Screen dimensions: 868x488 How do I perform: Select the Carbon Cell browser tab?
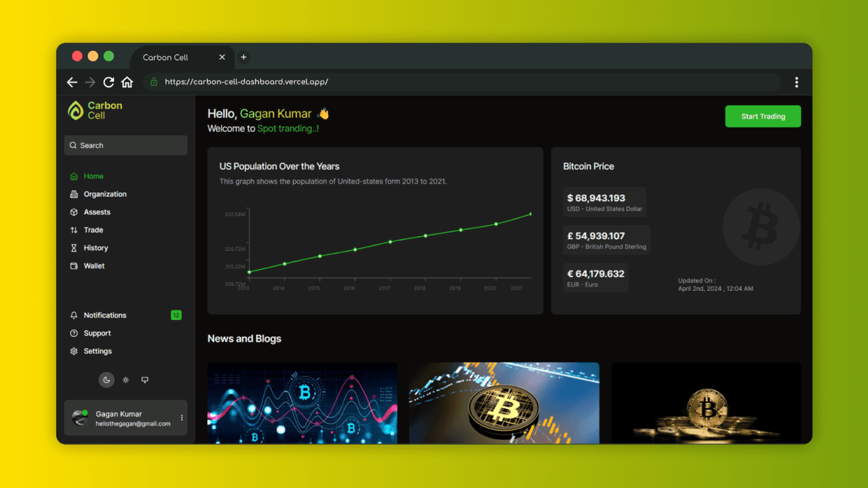tap(180, 58)
